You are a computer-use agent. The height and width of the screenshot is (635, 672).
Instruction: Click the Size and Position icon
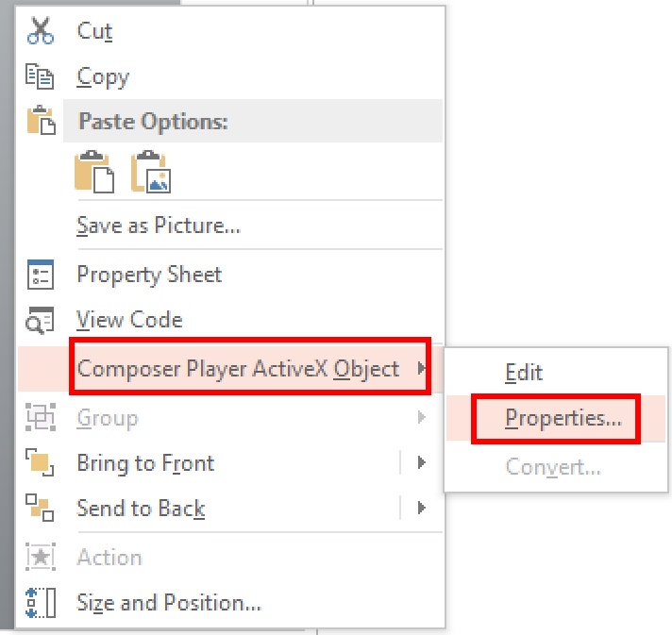coord(41,603)
